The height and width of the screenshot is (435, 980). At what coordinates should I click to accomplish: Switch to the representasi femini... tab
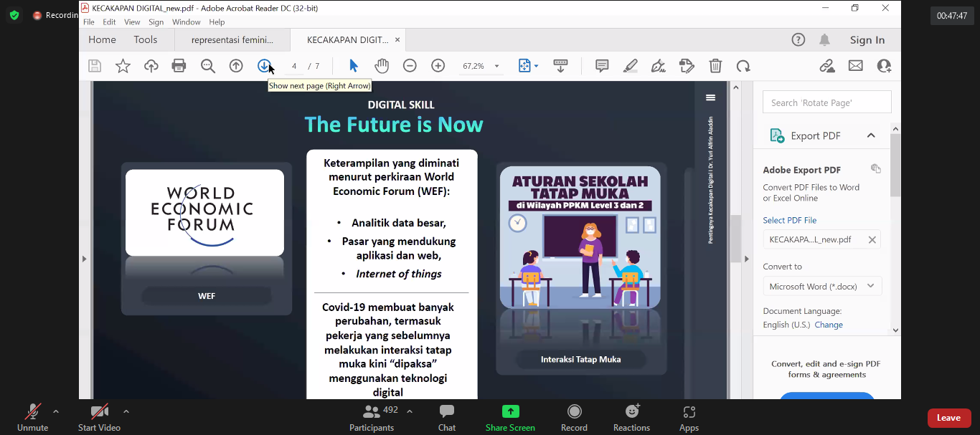[x=232, y=40]
